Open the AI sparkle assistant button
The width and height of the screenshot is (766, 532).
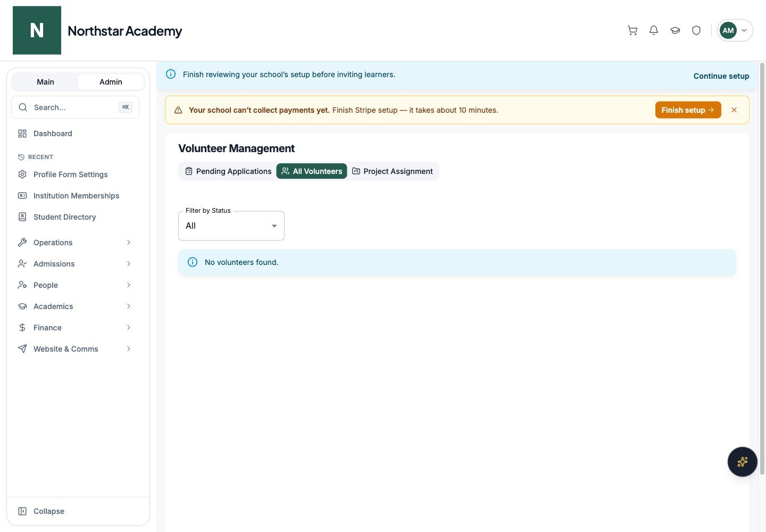point(743,462)
